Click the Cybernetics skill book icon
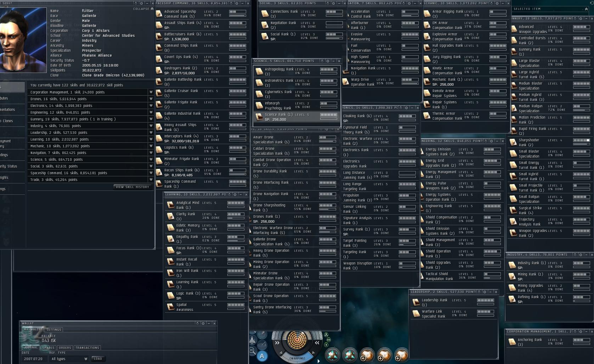 coord(259,94)
